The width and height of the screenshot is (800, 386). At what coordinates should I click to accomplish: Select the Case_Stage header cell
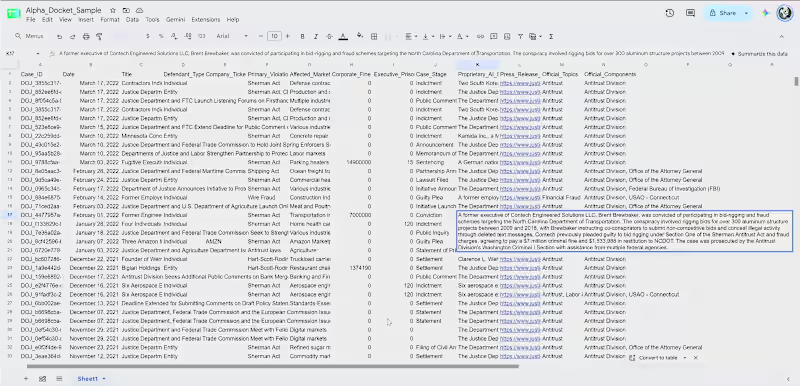pyautogui.click(x=435, y=74)
